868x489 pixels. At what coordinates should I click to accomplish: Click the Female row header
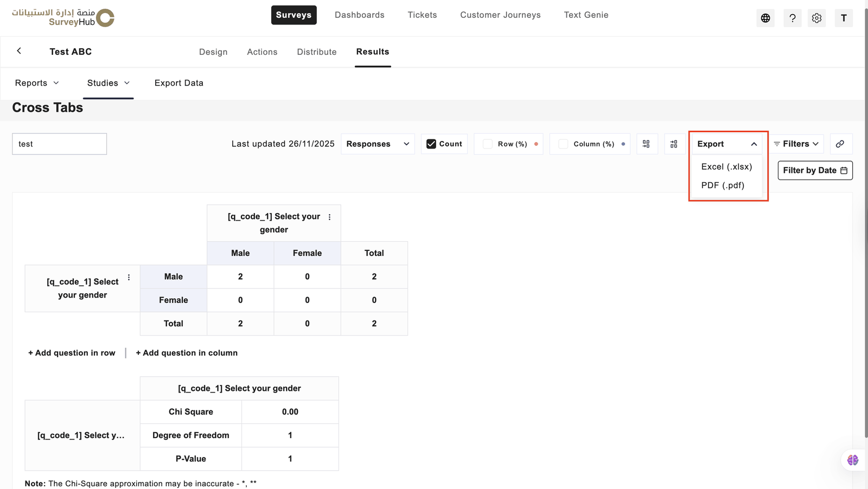[x=174, y=300]
